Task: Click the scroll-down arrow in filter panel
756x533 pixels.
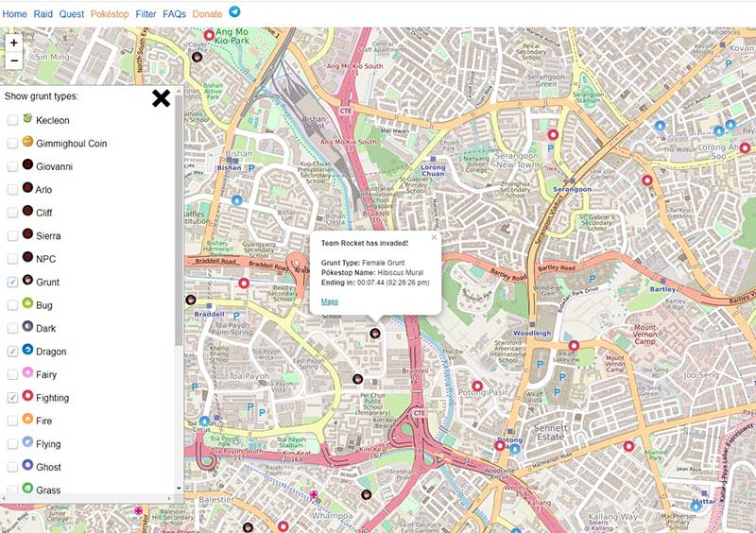Action: click(x=179, y=489)
